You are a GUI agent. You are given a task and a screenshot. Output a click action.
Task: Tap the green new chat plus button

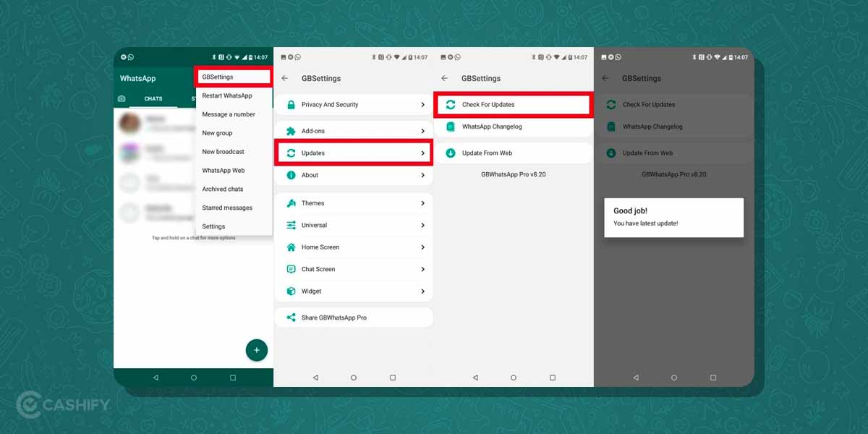coord(257,350)
